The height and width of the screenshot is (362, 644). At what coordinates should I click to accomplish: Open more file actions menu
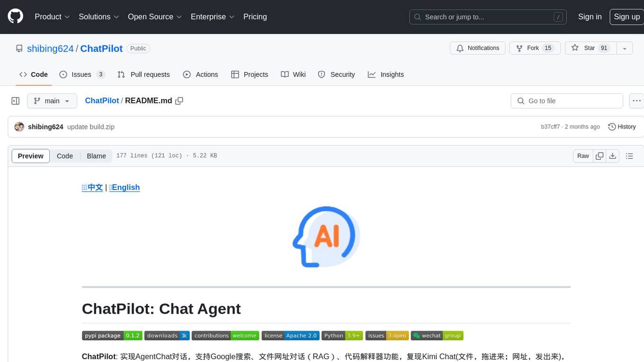pyautogui.click(x=636, y=101)
